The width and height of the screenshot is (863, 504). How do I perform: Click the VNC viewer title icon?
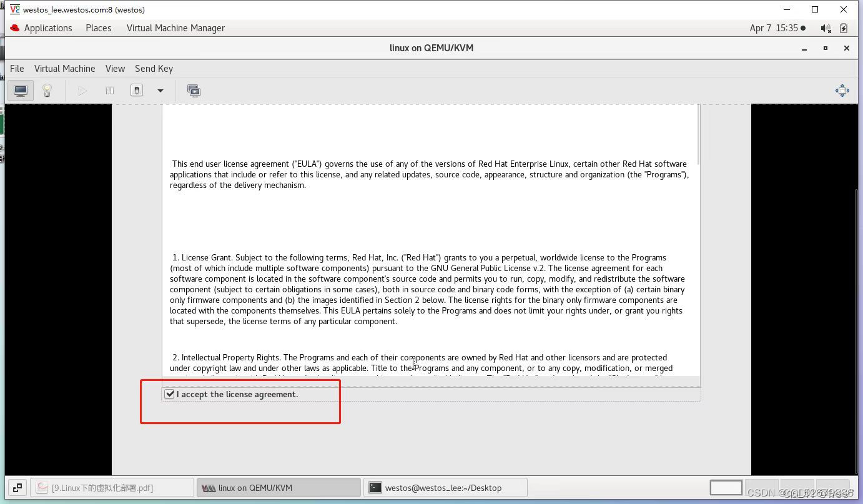15,9
